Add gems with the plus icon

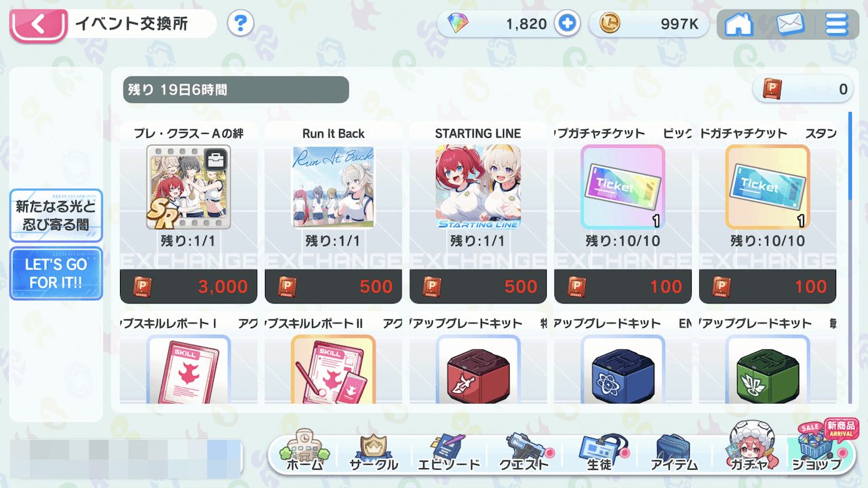pos(567,24)
